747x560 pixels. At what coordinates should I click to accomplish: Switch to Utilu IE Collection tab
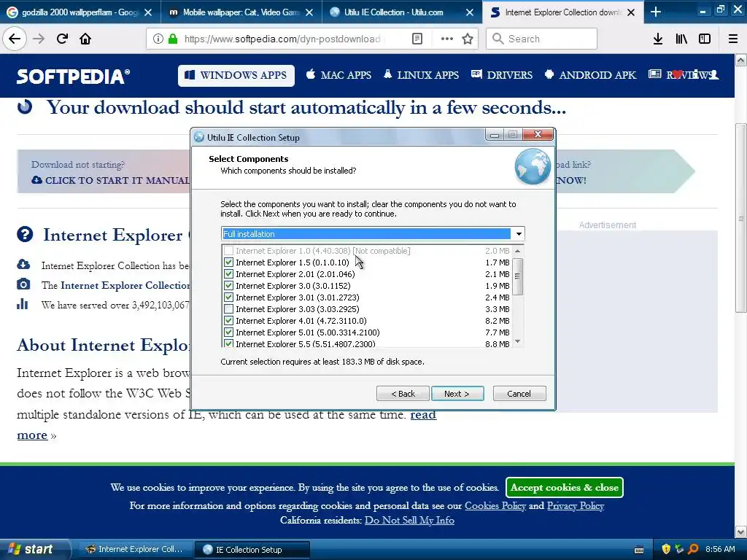click(x=403, y=12)
